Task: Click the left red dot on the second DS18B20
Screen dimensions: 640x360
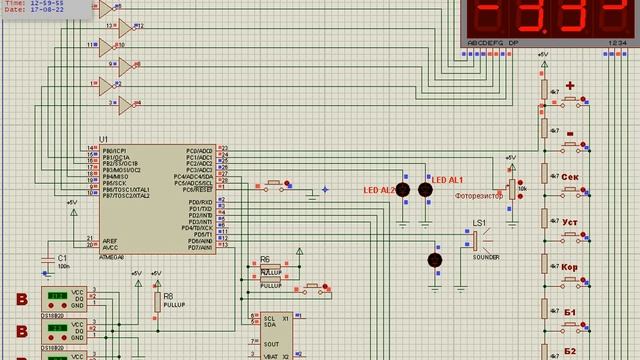Action: point(51,338)
